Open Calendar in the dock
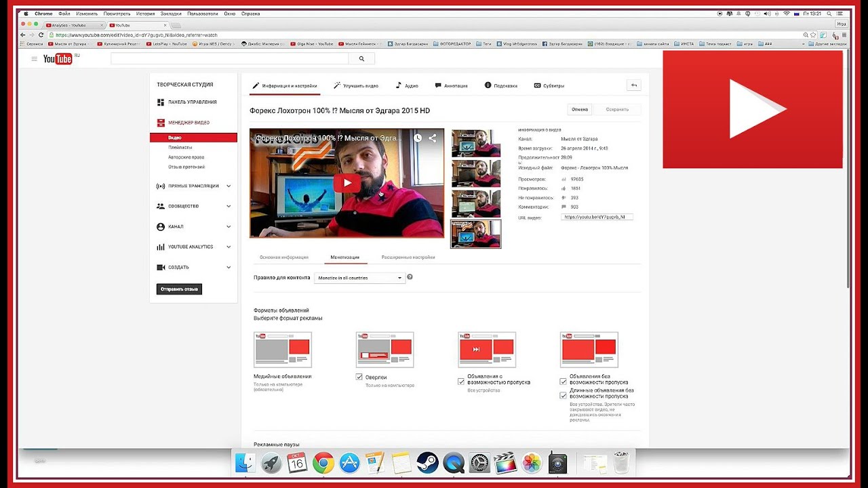868x488 pixels. pos(297,463)
